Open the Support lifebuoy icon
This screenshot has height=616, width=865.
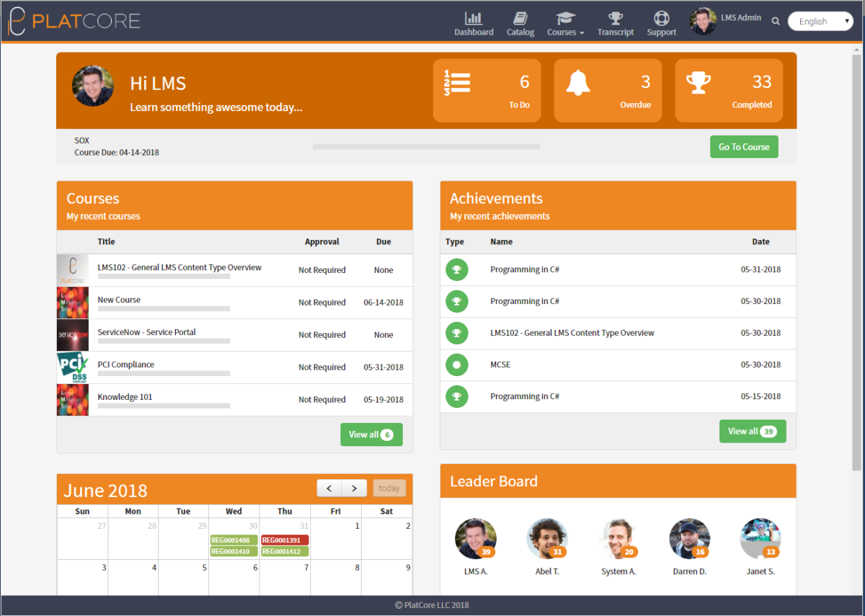661,18
